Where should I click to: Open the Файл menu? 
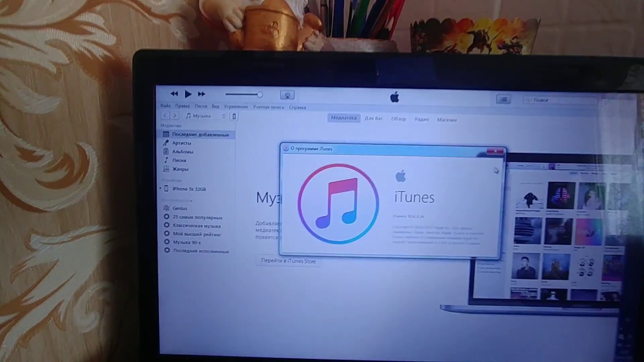click(166, 106)
